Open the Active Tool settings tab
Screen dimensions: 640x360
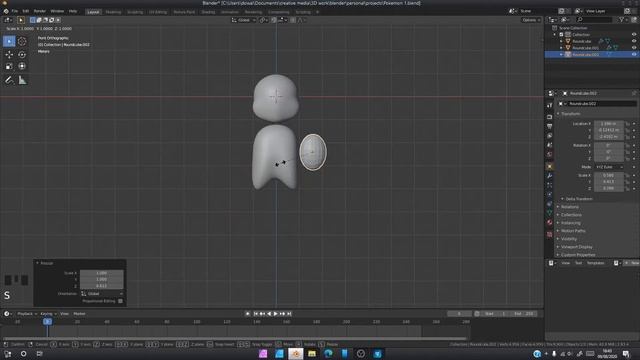pyautogui.click(x=549, y=105)
